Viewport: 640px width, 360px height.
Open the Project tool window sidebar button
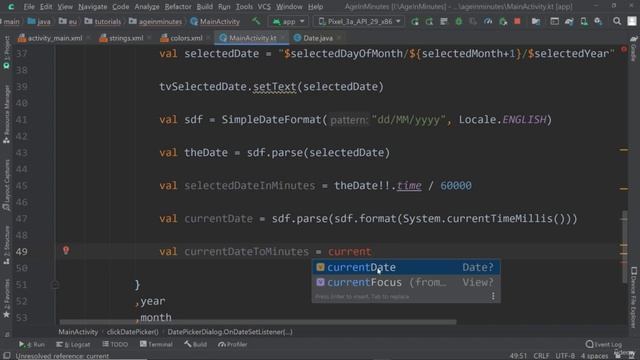tap(7, 52)
